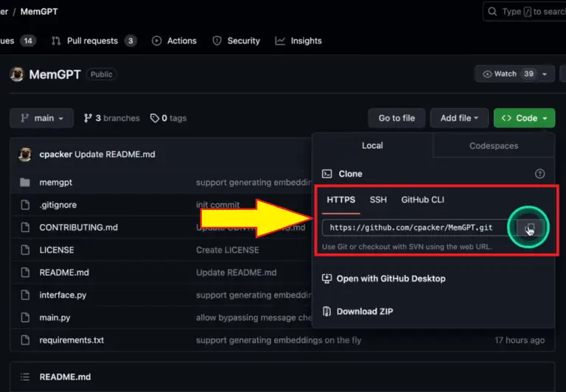Switch to the Codespaces tab
The image size is (566, 392).
[494, 146]
